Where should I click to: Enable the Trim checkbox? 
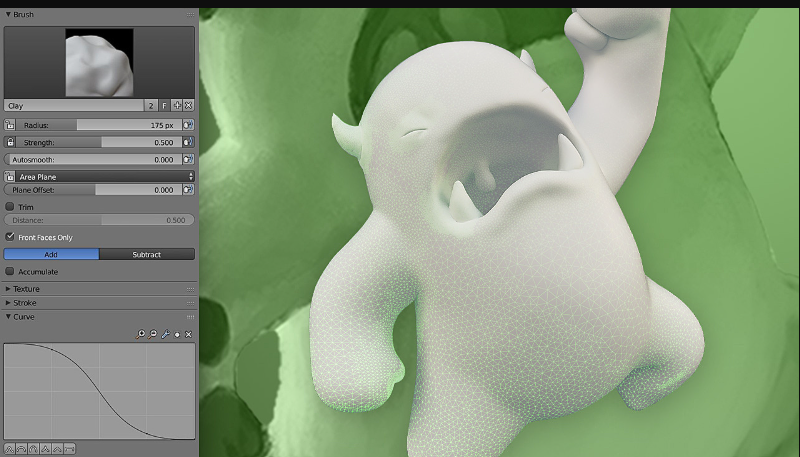click(10, 207)
